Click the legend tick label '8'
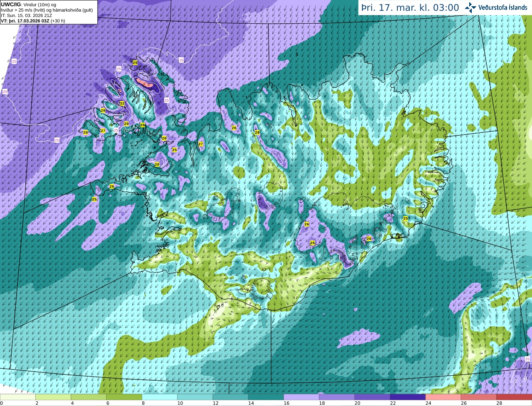The width and height of the screenshot is (532, 406). coord(143,403)
